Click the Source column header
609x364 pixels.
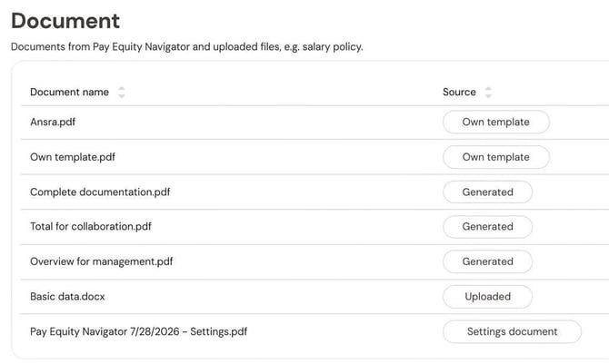coord(459,92)
